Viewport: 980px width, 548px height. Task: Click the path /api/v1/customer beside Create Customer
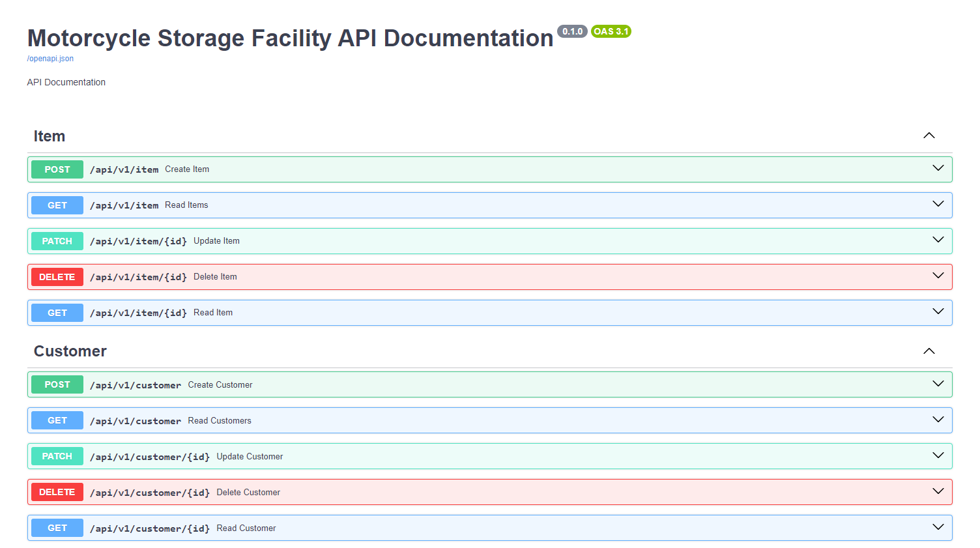pyautogui.click(x=136, y=385)
